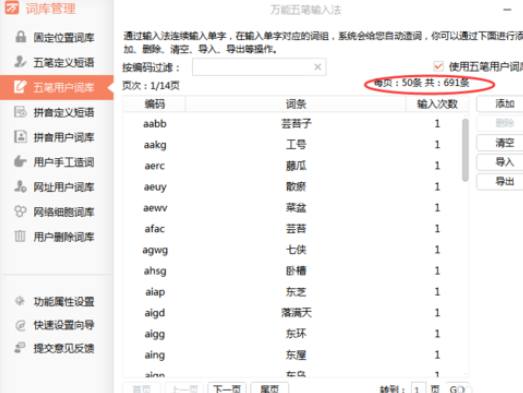Select the entry 东环

coord(296,334)
